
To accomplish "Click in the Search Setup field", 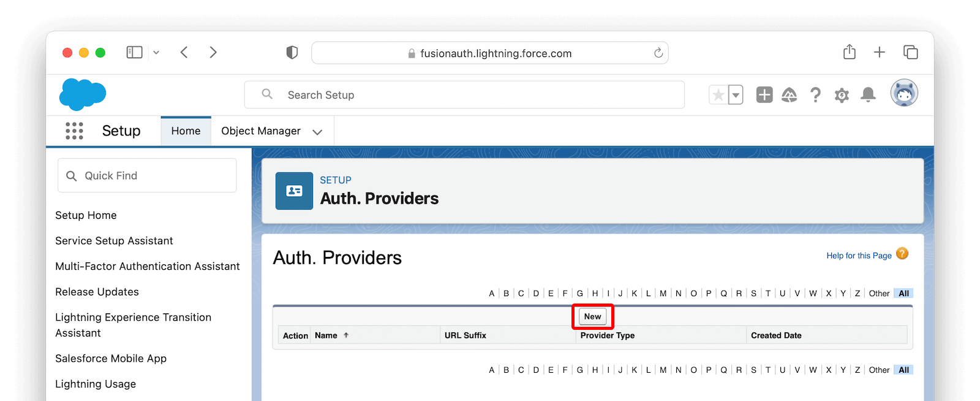I will click(x=464, y=95).
